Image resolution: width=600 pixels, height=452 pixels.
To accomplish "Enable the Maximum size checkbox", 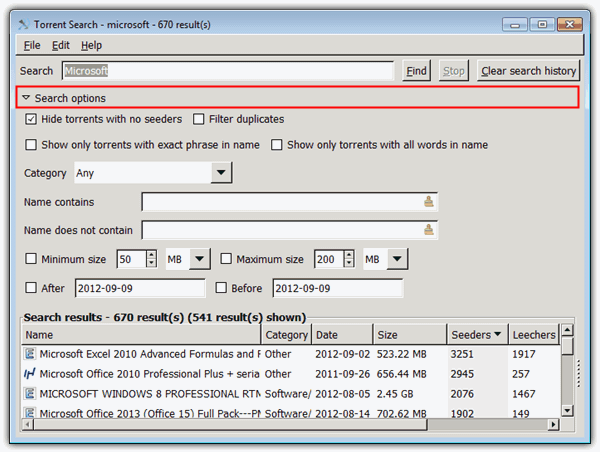I will click(226, 259).
